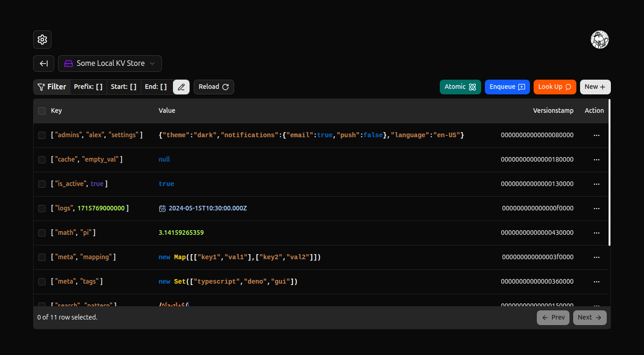Click the pencil icon to edit filters
644x355 pixels.
[181, 87]
